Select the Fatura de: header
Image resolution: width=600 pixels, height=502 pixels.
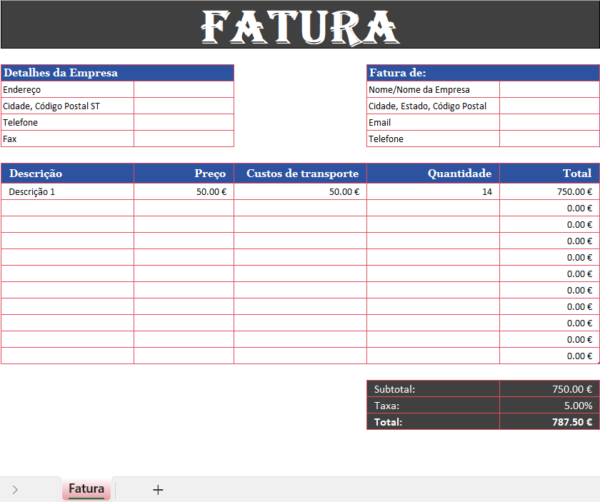click(x=483, y=73)
